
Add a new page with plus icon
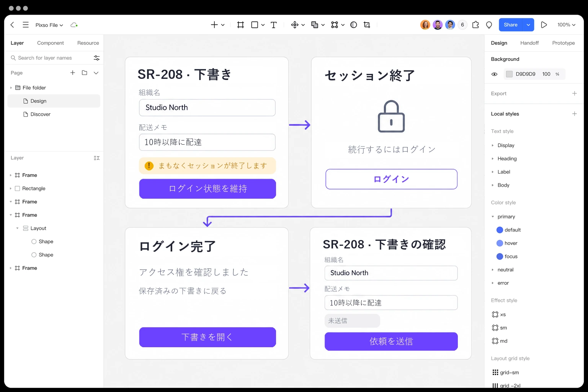[73, 73]
